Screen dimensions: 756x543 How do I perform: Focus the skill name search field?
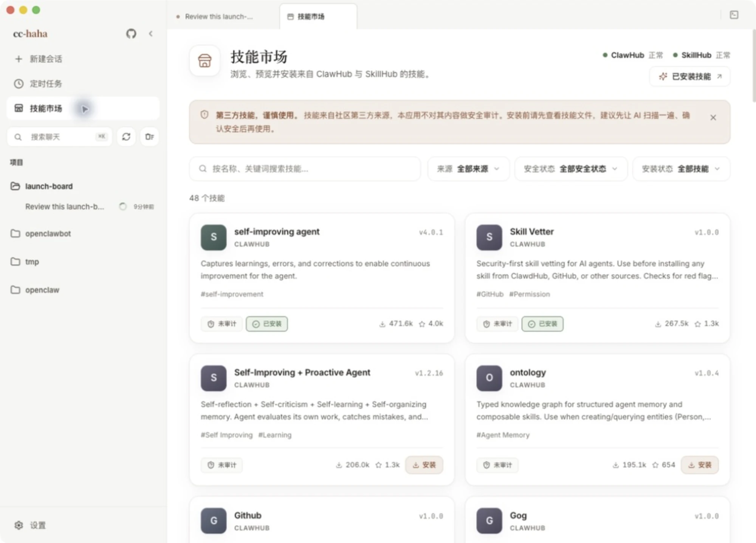pos(305,169)
